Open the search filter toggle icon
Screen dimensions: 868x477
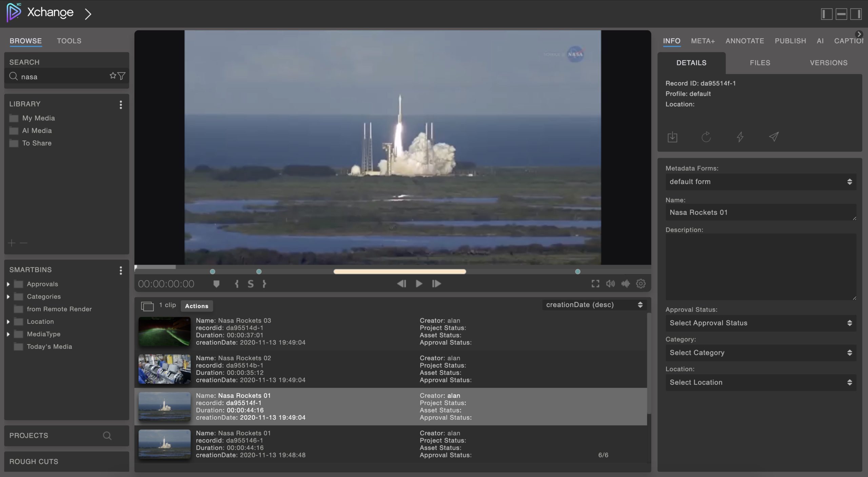point(122,76)
